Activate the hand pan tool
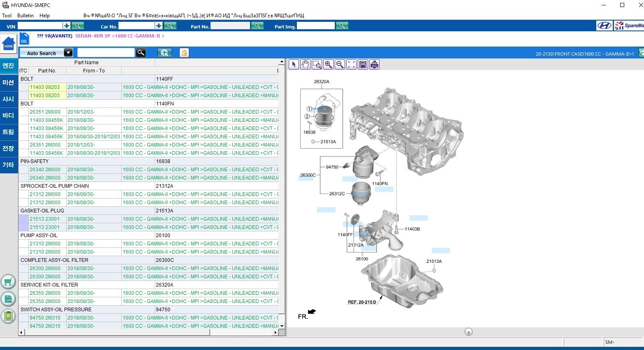Image resolution: width=644 pixels, height=350 pixels. click(x=305, y=64)
